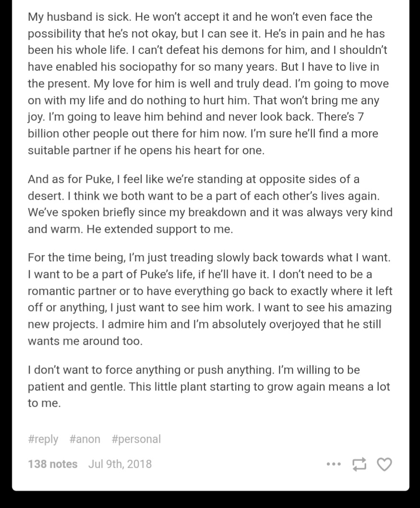Click the paragraph starting "For the time being"
The height and width of the screenshot is (508, 420).
210,299
